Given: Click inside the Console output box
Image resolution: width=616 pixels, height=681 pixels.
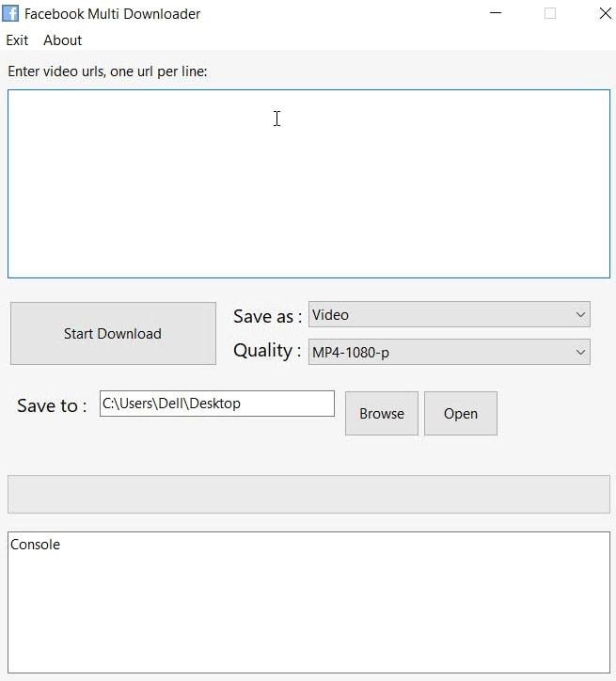Looking at the screenshot, I should tap(308, 602).
